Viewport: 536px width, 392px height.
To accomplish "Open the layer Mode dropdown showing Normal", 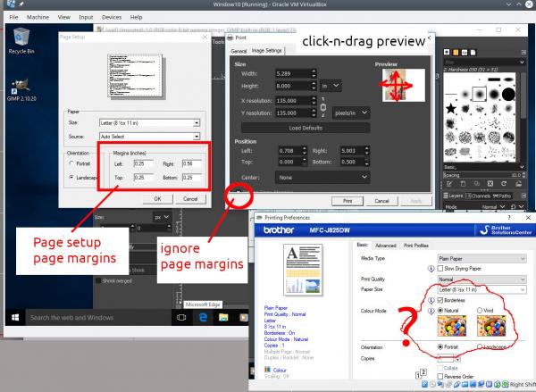I will click(492, 207).
